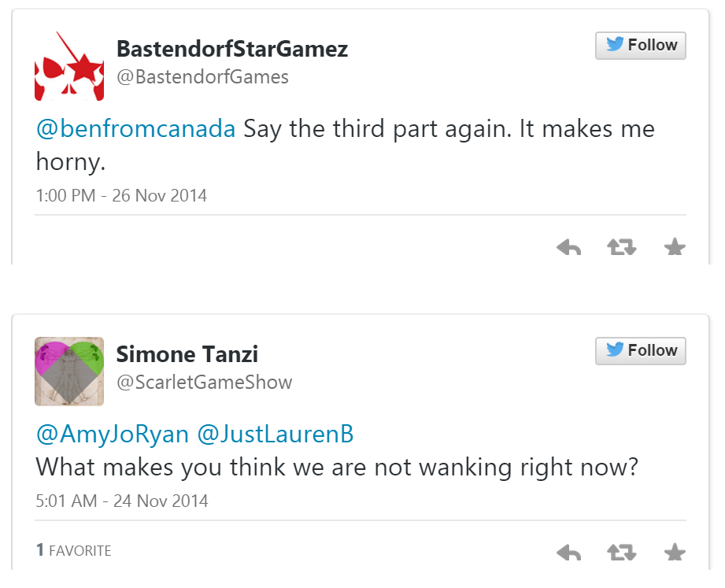Favorite Simone Tanzi's tweet with the star
The width and height of the screenshot is (725, 588).
coord(675,553)
